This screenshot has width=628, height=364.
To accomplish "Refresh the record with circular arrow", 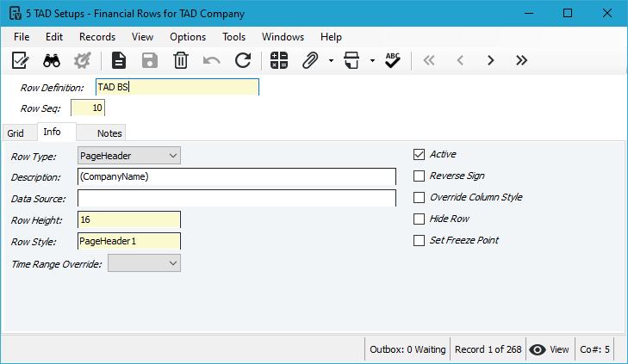I will coord(243,61).
